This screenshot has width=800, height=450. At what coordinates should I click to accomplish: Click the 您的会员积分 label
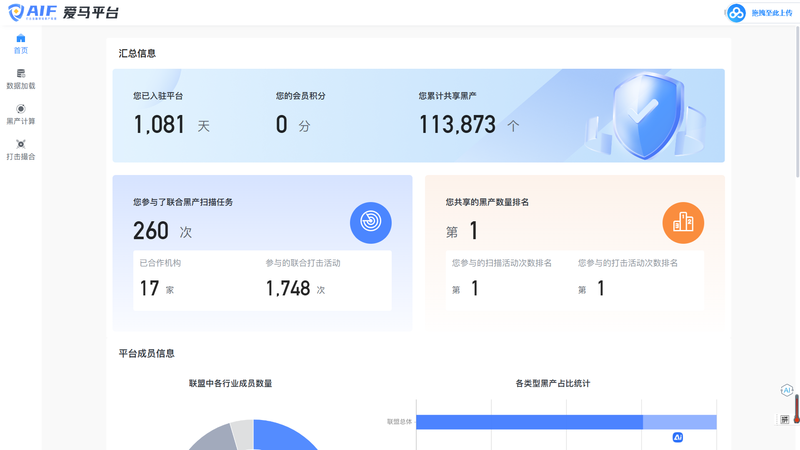click(x=301, y=95)
